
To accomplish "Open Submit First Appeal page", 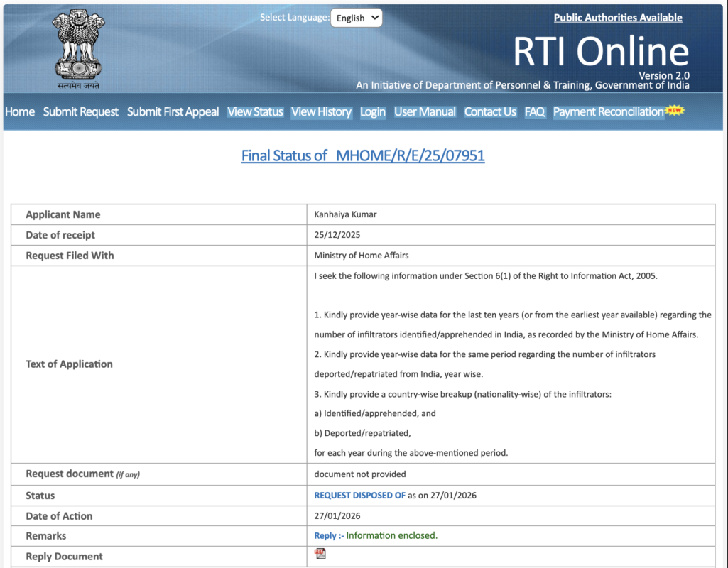I will pyautogui.click(x=173, y=111).
